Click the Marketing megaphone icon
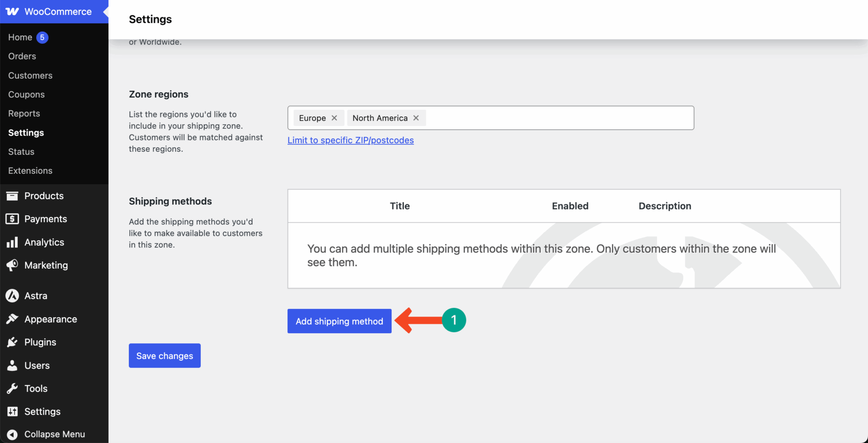868x443 pixels. click(x=12, y=266)
